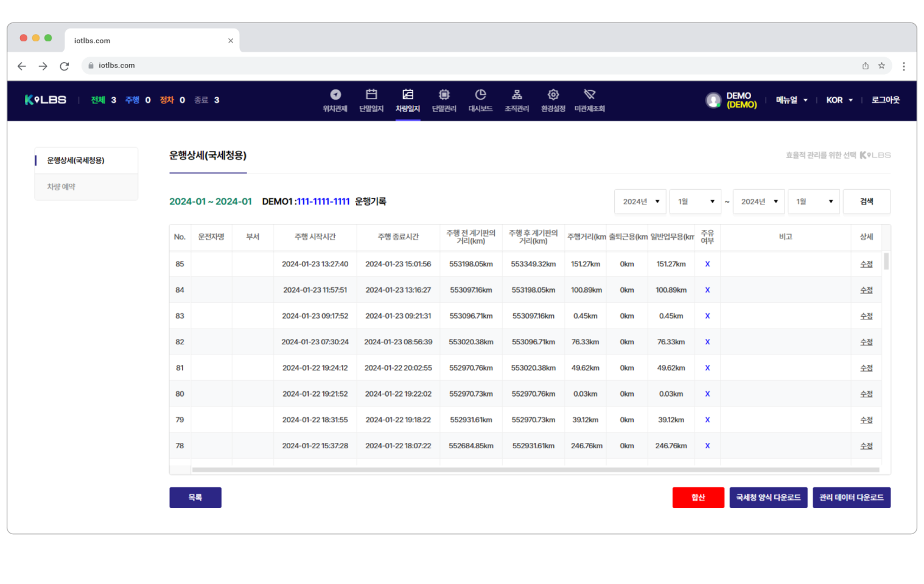Open the 메뉴얼 manual dropdown
This screenshot has height=584, width=924.
791,100
